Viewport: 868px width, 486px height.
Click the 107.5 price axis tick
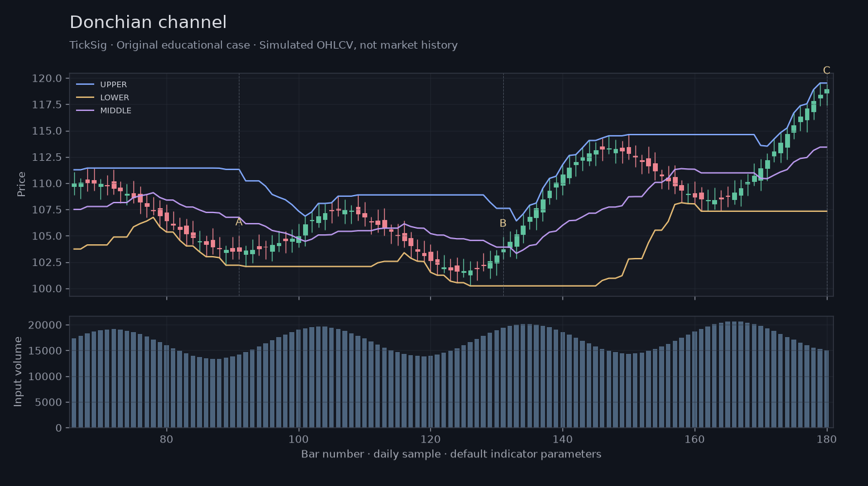47,210
